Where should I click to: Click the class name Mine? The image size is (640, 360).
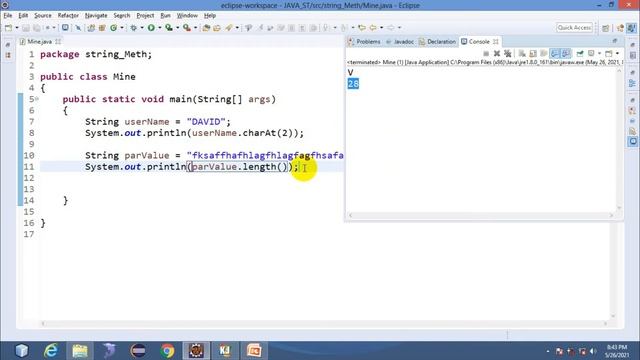124,77
